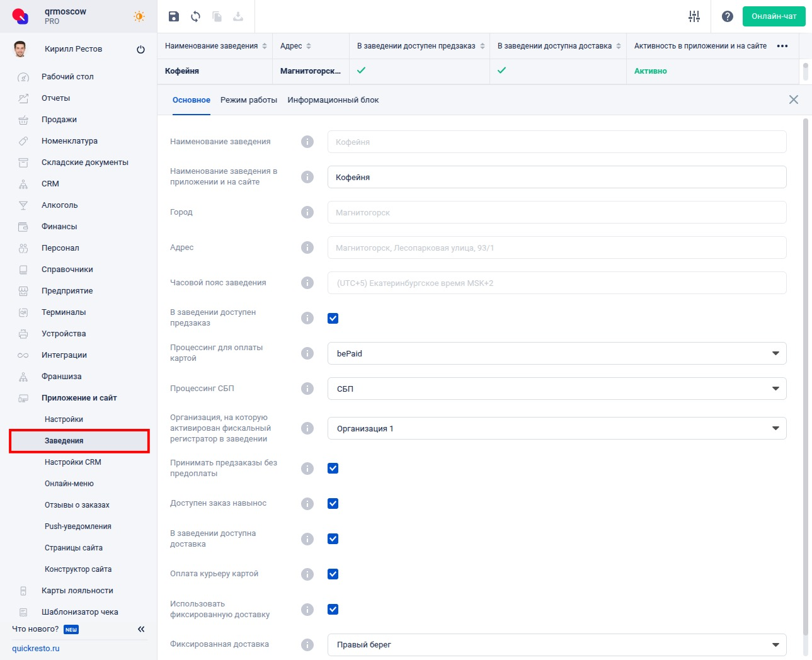Viewport: 812px width, 660px height.
Task: Click the app/site name input with Кофейня
Action: tap(557, 177)
